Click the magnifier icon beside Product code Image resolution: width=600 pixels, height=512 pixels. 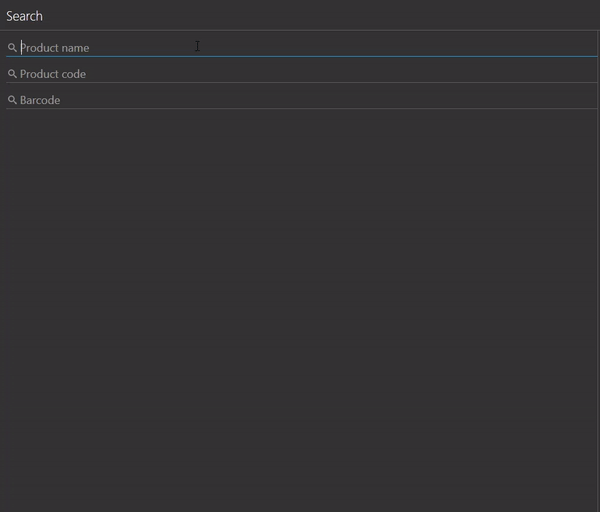click(x=12, y=74)
